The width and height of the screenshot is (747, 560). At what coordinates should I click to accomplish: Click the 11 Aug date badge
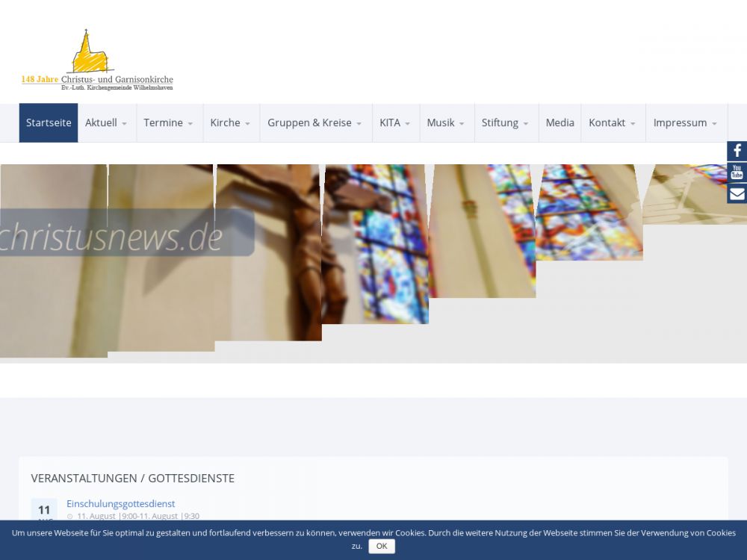44,511
